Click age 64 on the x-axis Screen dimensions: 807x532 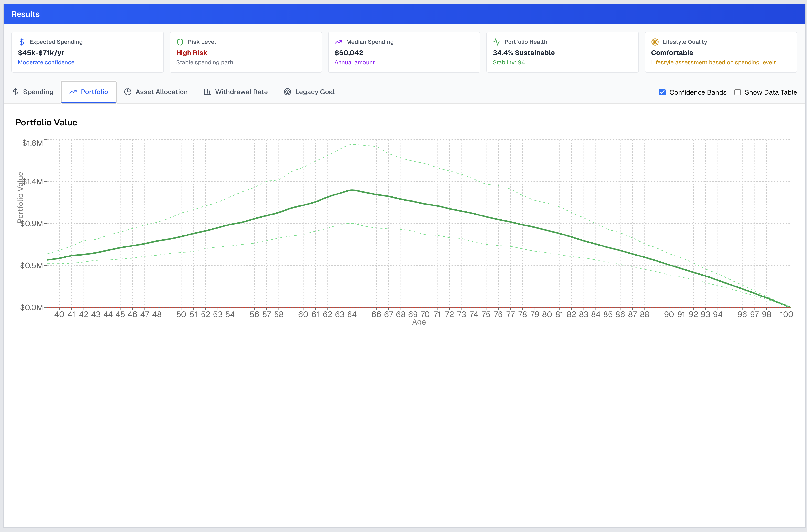pyautogui.click(x=352, y=314)
